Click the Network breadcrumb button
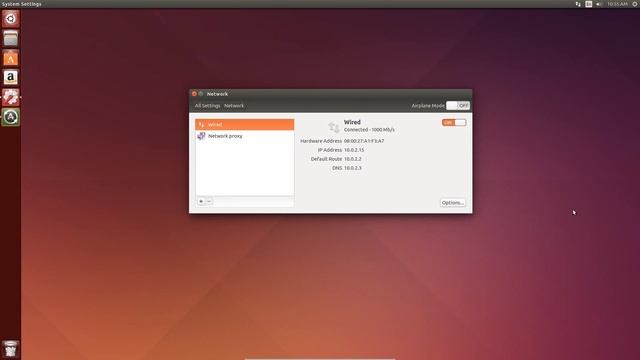 click(x=234, y=106)
